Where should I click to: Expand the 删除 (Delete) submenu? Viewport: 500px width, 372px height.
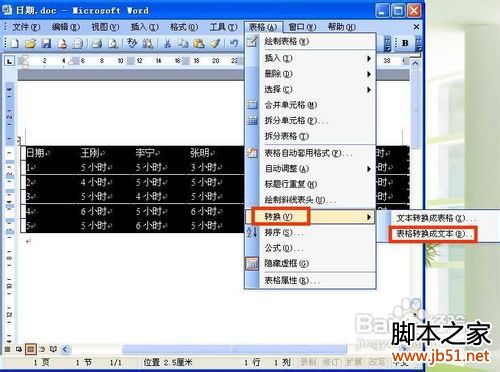pyautogui.click(x=310, y=74)
